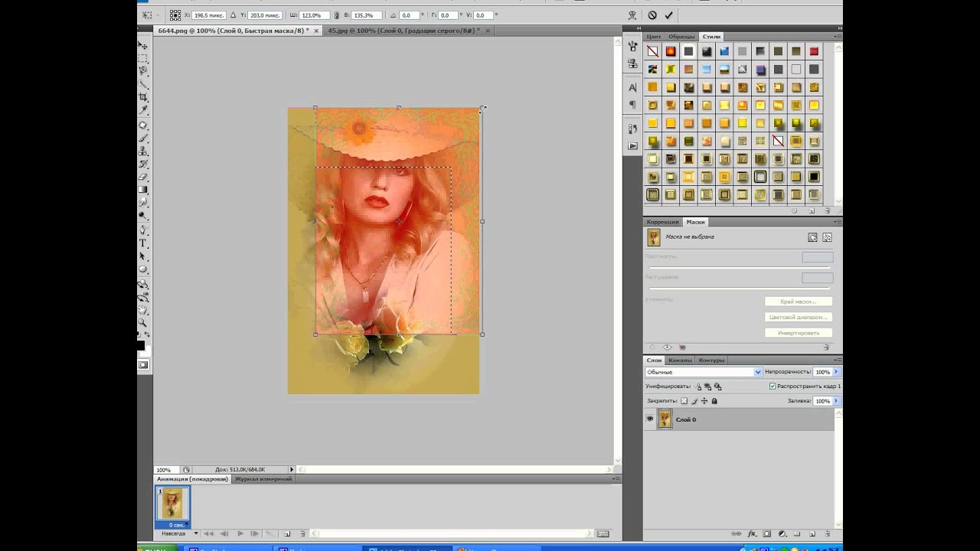Toggle lock position
The height and width of the screenshot is (551, 980).
704,401
